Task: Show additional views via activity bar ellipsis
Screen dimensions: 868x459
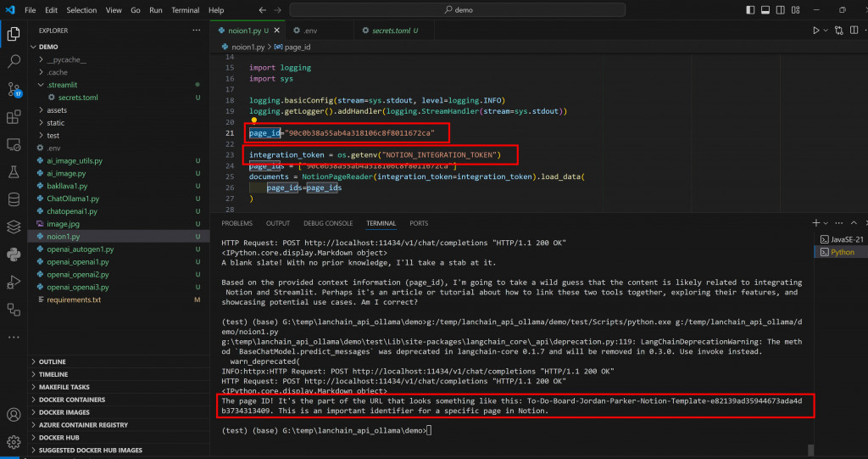Action: (14, 337)
